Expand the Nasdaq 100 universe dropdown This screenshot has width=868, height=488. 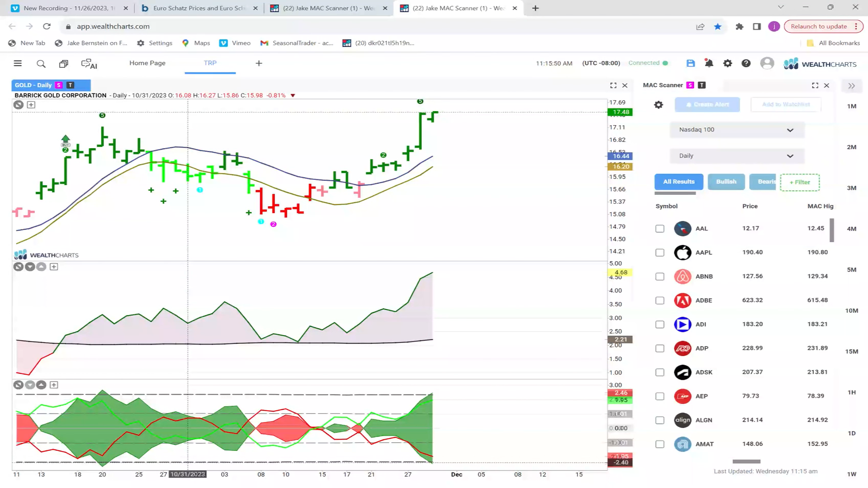[x=737, y=130]
